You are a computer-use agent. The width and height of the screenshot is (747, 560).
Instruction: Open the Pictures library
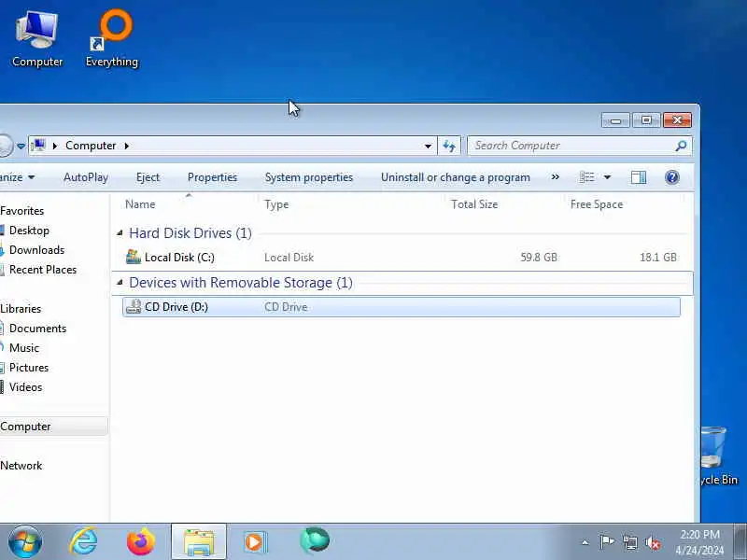click(x=29, y=368)
